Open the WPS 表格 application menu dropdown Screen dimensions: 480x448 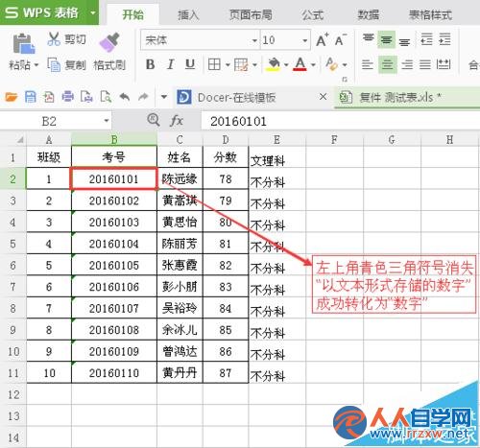click(93, 12)
